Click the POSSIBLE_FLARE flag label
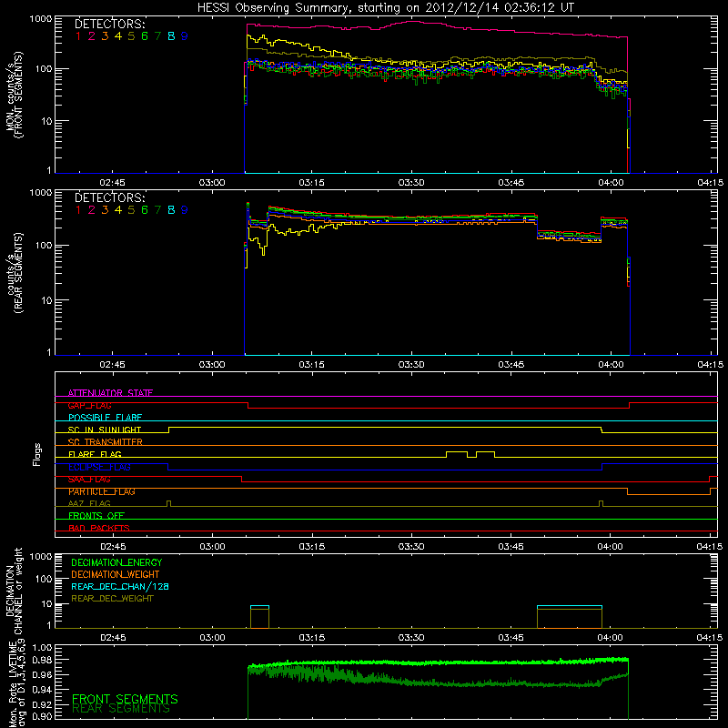Screen dimensions: 728x728 [x=105, y=418]
